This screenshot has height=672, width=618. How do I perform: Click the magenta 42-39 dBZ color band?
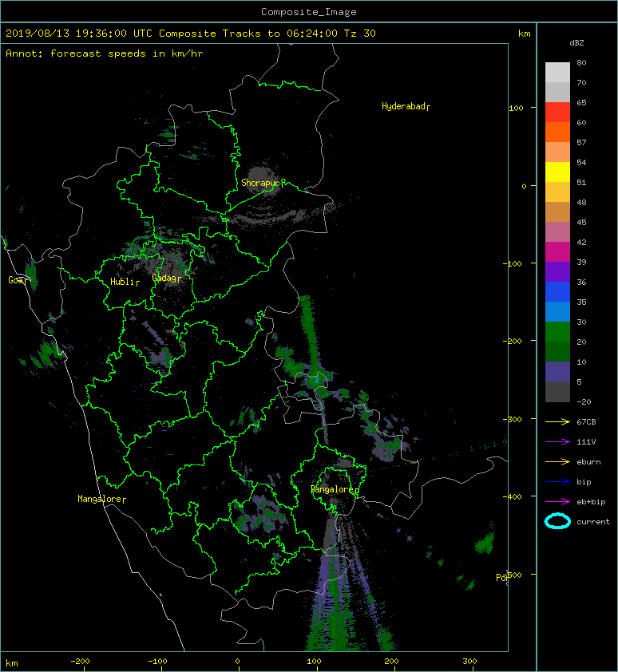[557, 252]
